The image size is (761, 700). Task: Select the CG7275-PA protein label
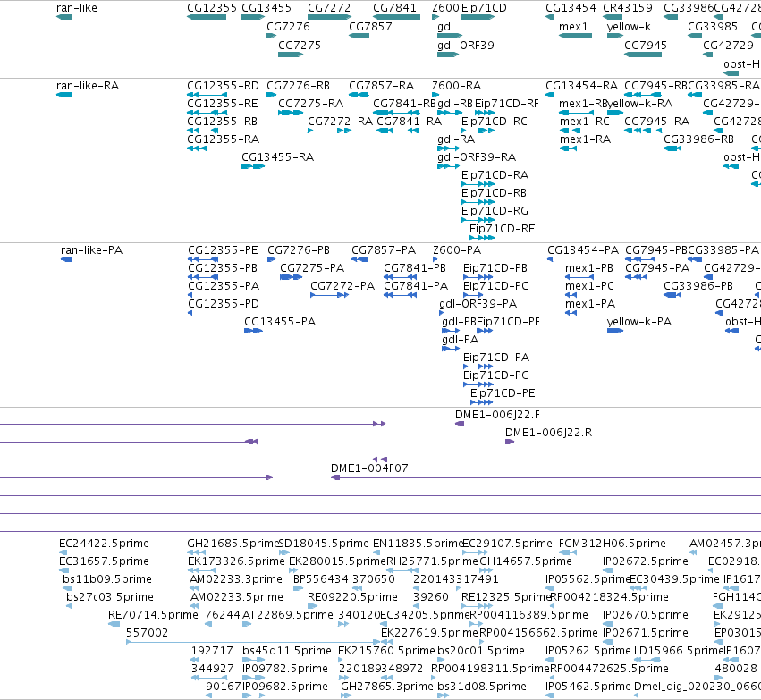click(x=312, y=268)
